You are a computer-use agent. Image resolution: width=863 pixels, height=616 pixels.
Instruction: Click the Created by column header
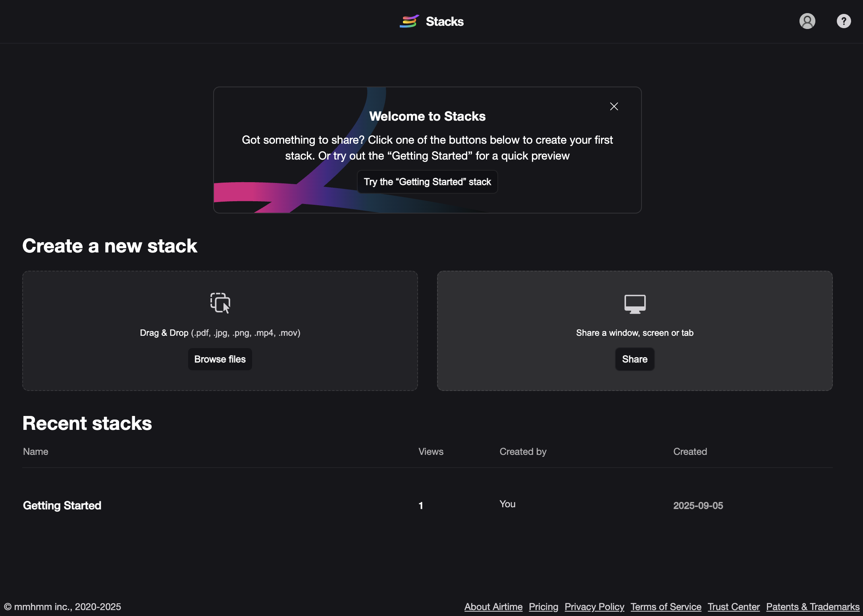pyautogui.click(x=523, y=452)
